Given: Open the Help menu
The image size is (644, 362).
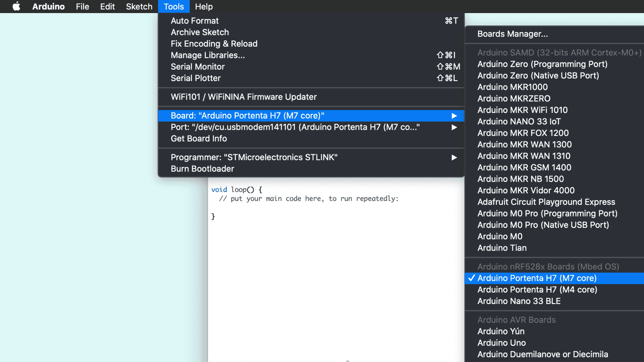Looking at the screenshot, I should [204, 6].
